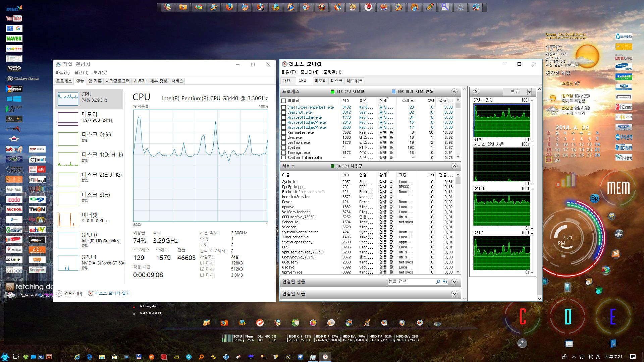
Task: Open Internet Explorer from the taskbar
Action: click(x=77, y=357)
